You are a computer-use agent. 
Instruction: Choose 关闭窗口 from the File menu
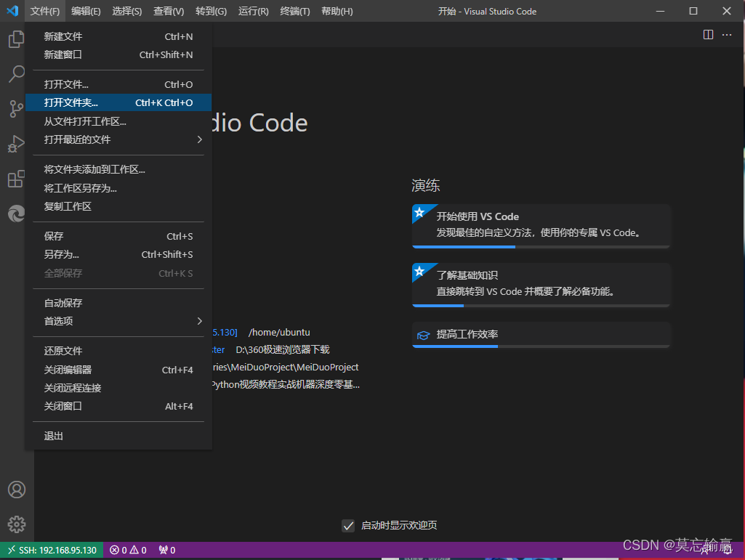pos(118,406)
